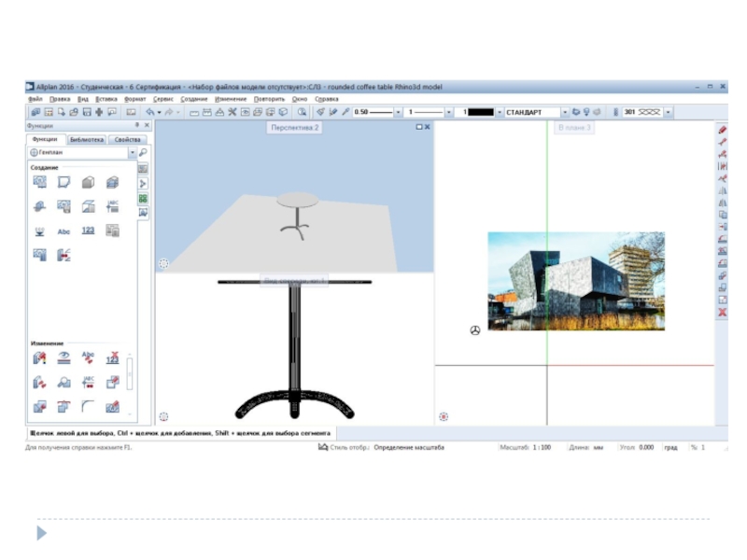
Task: Open the Генплан dropdown
Action: (132, 152)
